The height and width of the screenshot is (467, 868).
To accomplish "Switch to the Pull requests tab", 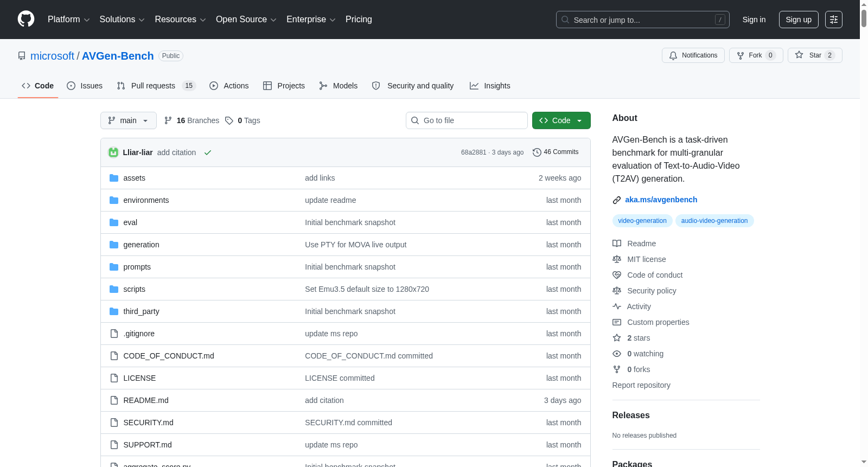I will click(x=156, y=86).
